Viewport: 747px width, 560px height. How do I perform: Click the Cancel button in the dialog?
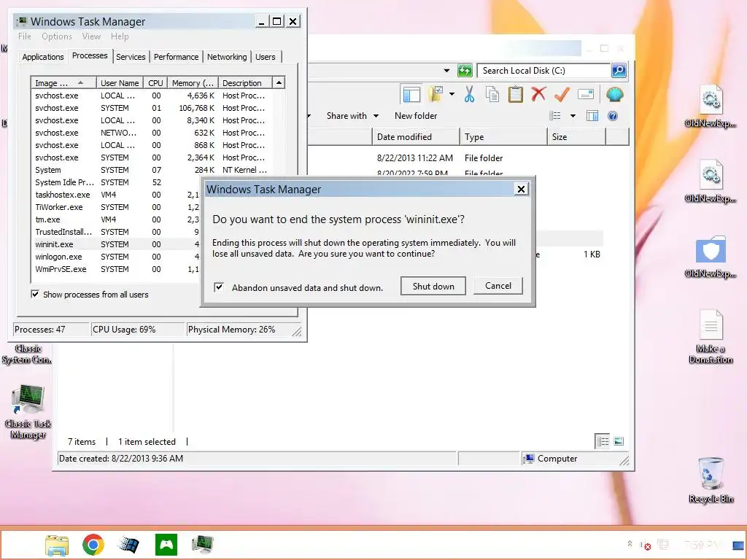(498, 285)
